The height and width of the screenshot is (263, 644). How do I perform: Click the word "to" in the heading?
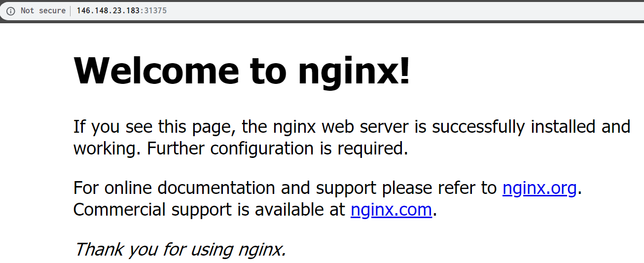[269, 71]
